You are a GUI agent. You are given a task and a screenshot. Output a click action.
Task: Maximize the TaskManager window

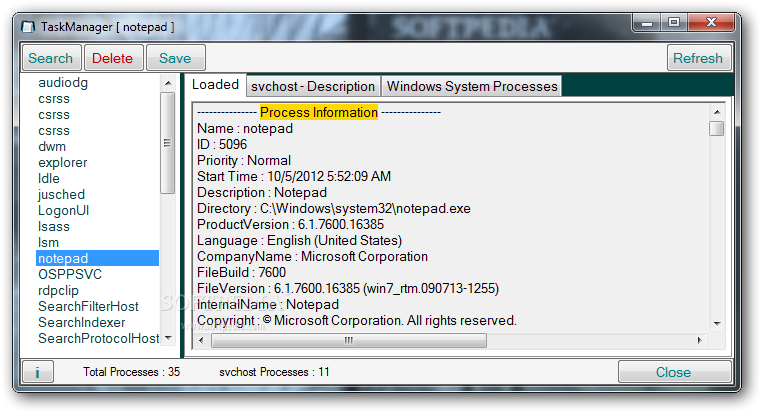point(674,23)
